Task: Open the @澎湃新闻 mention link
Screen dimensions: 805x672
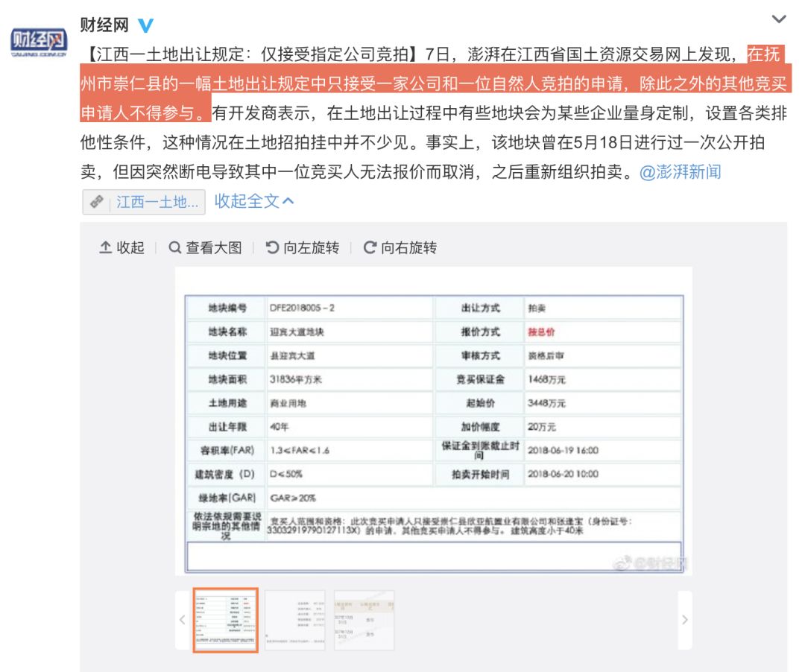Action: [x=681, y=172]
